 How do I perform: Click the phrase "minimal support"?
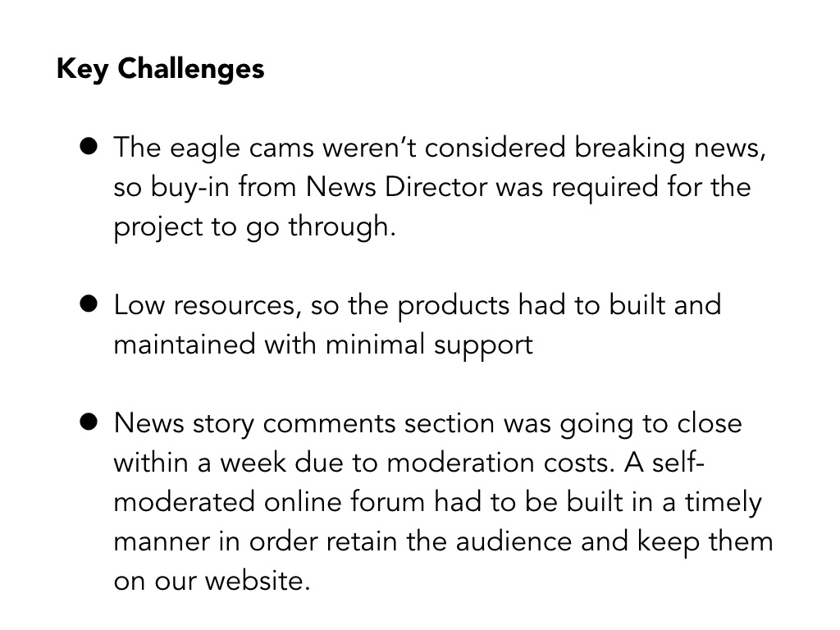pyautogui.click(x=429, y=344)
